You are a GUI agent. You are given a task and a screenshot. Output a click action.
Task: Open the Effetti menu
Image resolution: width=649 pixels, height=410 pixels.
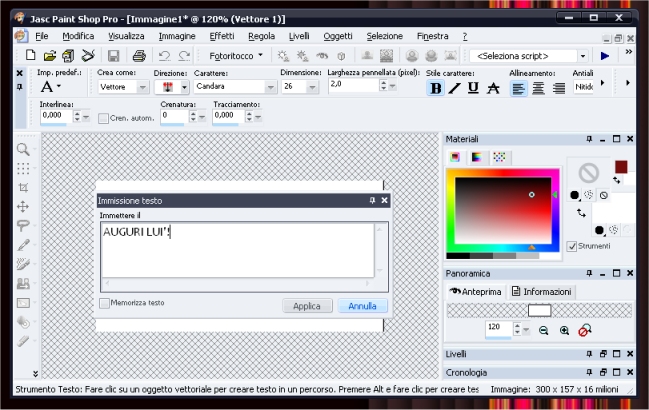pyautogui.click(x=222, y=36)
